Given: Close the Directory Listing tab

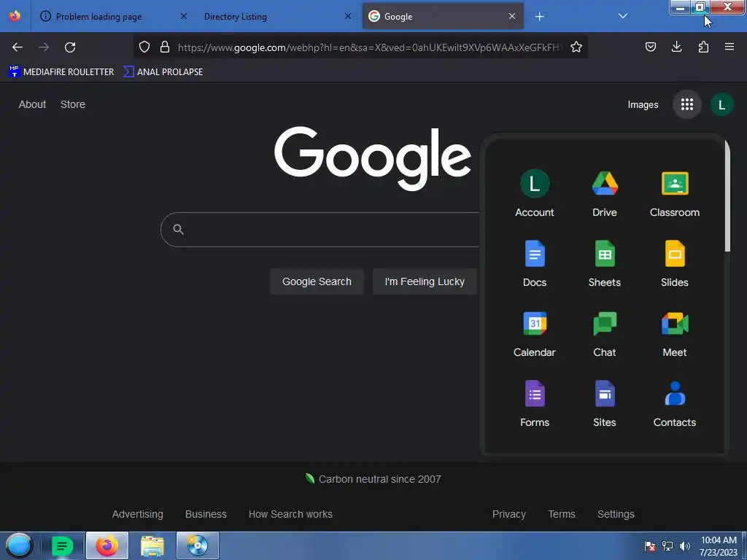Looking at the screenshot, I should pos(348,16).
